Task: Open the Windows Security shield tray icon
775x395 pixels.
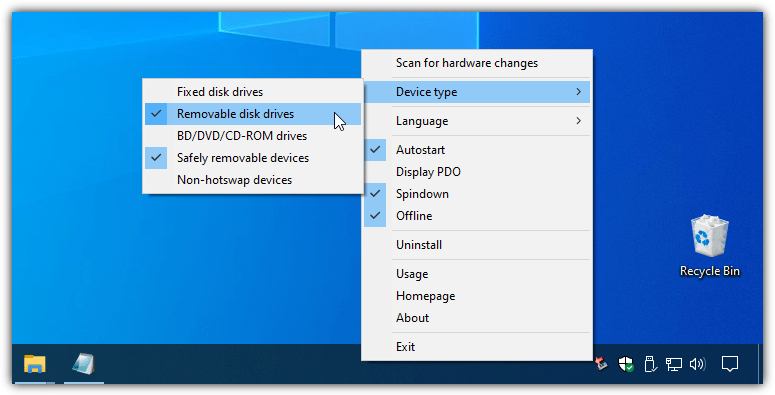Action: pos(626,364)
